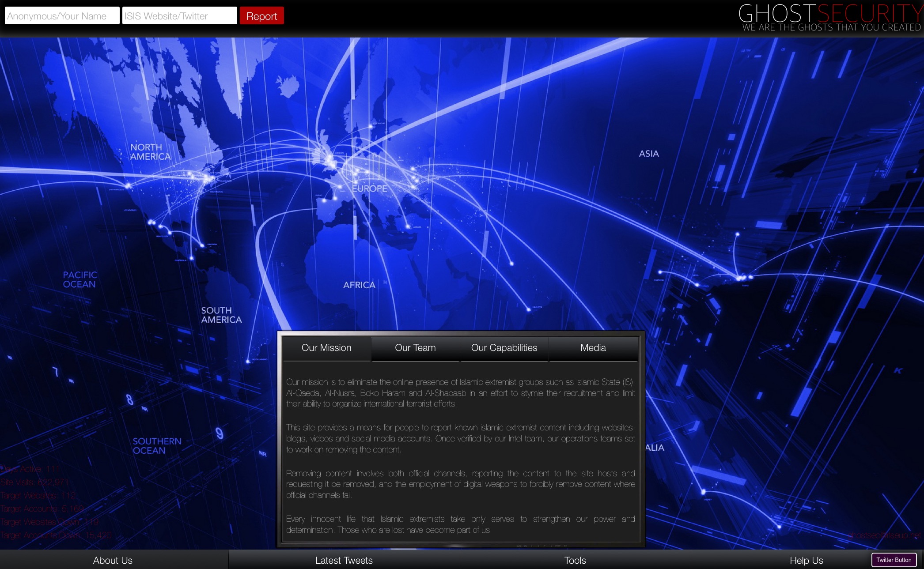Open the Tools menu item
This screenshot has width=924, height=569.
[575, 560]
